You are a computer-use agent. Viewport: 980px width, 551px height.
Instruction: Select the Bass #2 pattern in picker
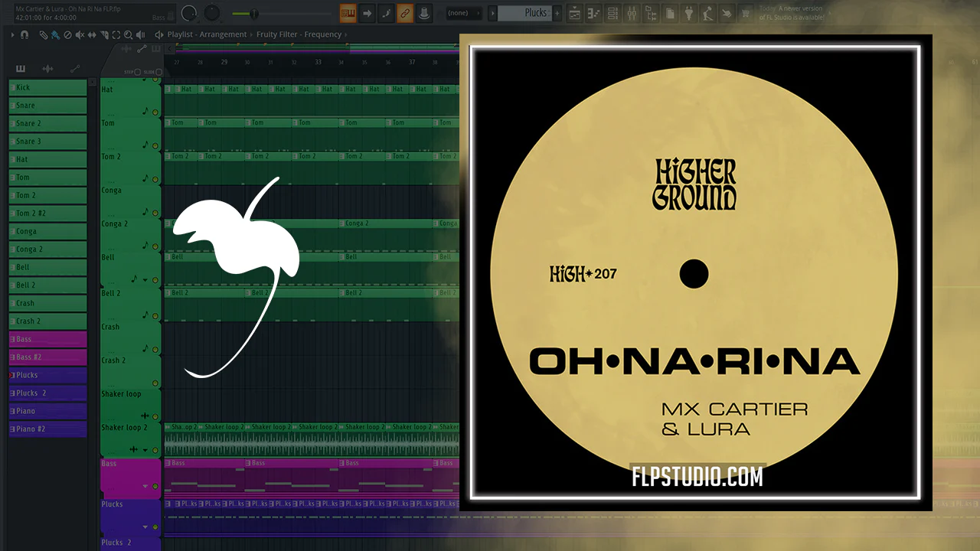[47, 357]
